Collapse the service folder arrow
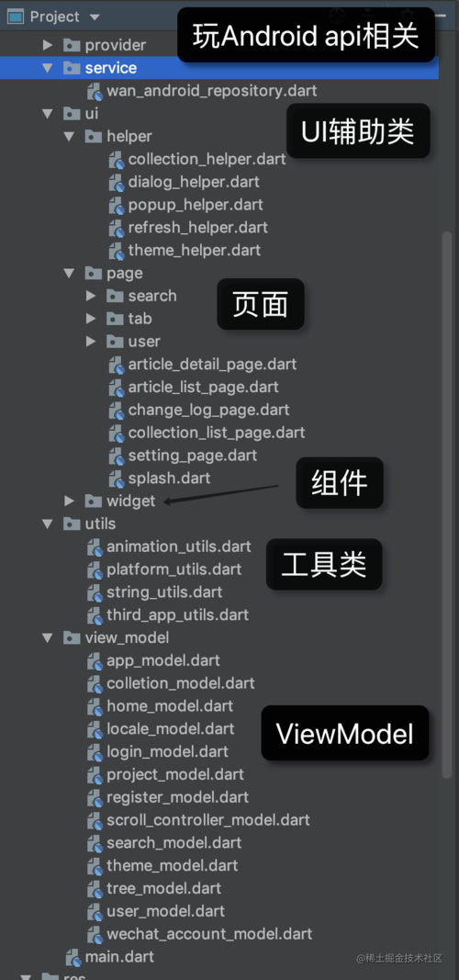459x980 pixels. (x=48, y=68)
